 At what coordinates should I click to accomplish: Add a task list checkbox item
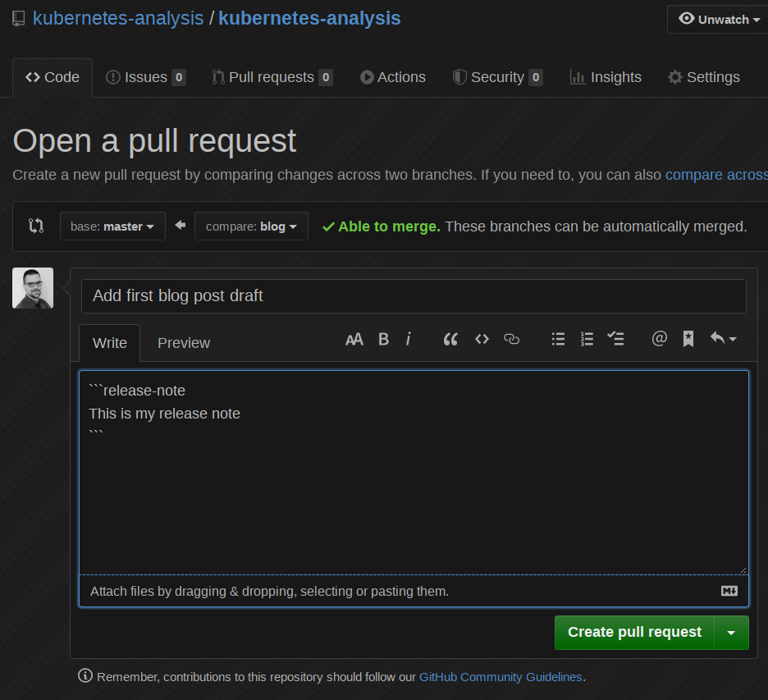615,339
